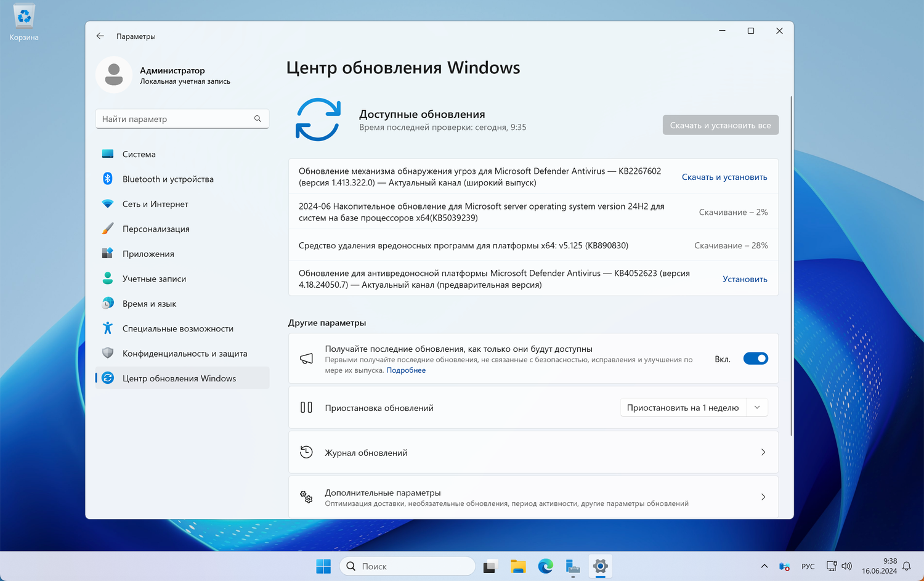Screen dimensions: 924x581
Task: Click Приостановить на 1 неделю button
Action: point(683,407)
